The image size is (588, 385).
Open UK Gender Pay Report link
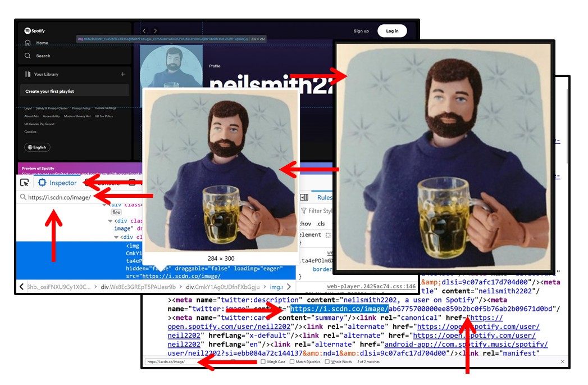tap(39, 124)
